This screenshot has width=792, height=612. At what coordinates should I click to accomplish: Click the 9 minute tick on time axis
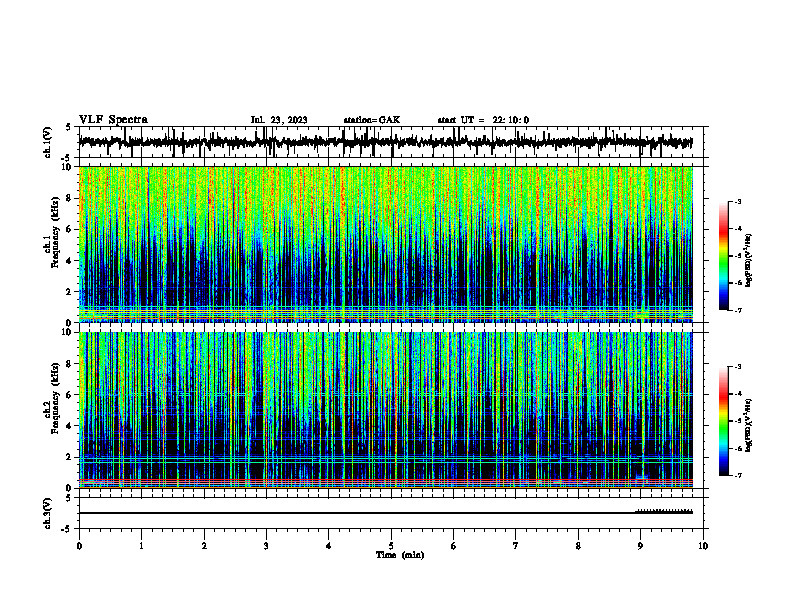tap(640, 546)
